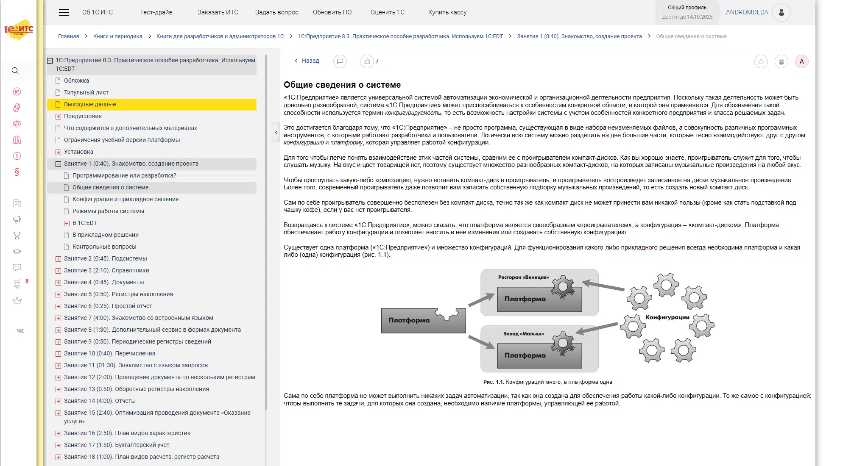
Task: Open 'Обновить ПО' menu item
Action: [x=332, y=12]
